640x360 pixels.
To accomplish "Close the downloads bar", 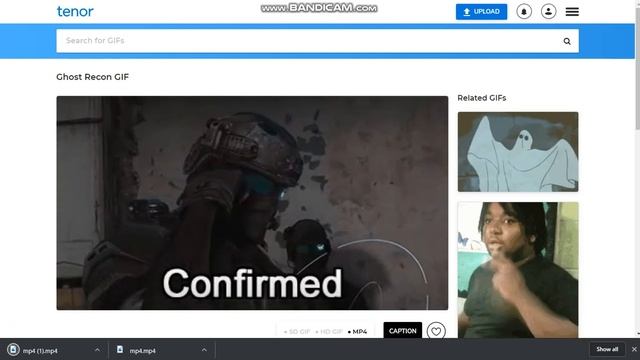I will pos(634,349).
